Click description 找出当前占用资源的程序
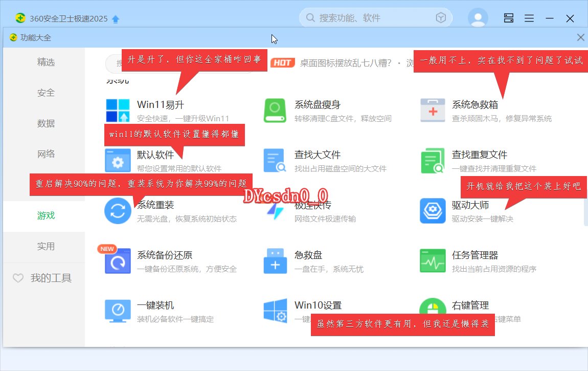This screenshot has height=371, width=588. click(494, 269)
